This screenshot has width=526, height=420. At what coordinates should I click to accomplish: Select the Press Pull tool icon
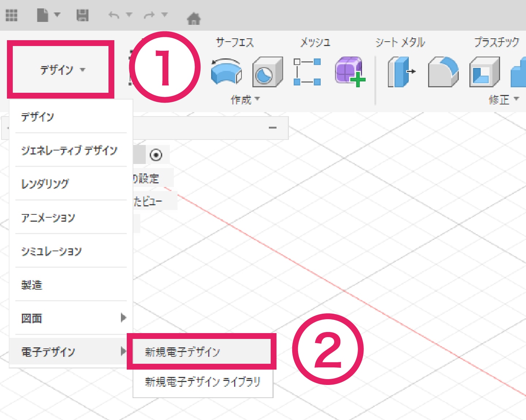point(401,72)
